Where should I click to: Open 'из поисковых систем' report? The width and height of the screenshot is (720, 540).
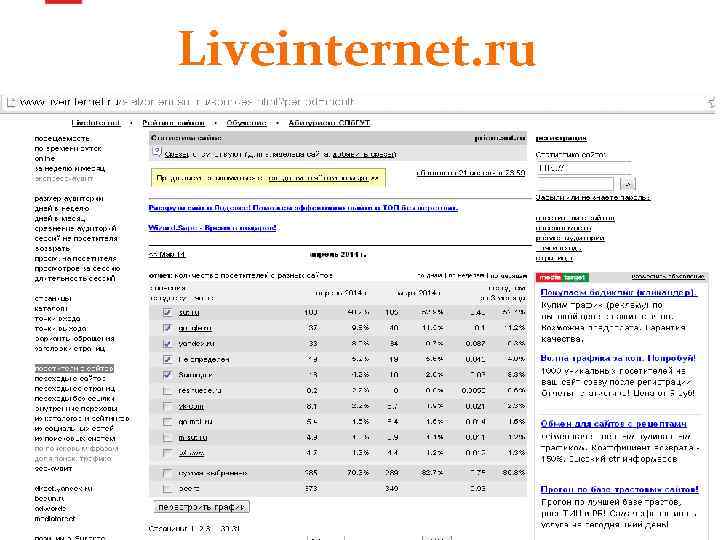tap(75, 439)
